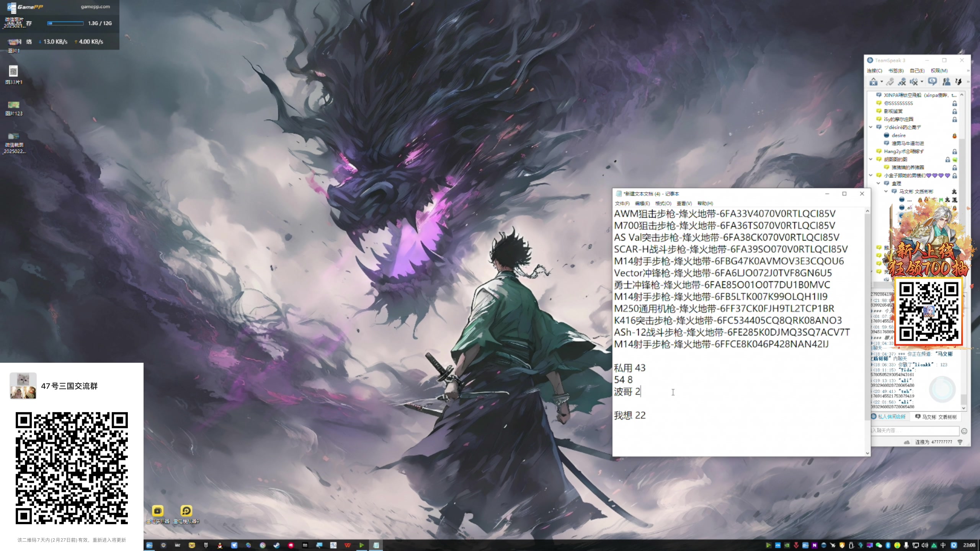Image resolution: width=980 pixels, height=551 pixels.
Task: Open the 自己(E) menu in TeamSpeak
Action: 917,70
